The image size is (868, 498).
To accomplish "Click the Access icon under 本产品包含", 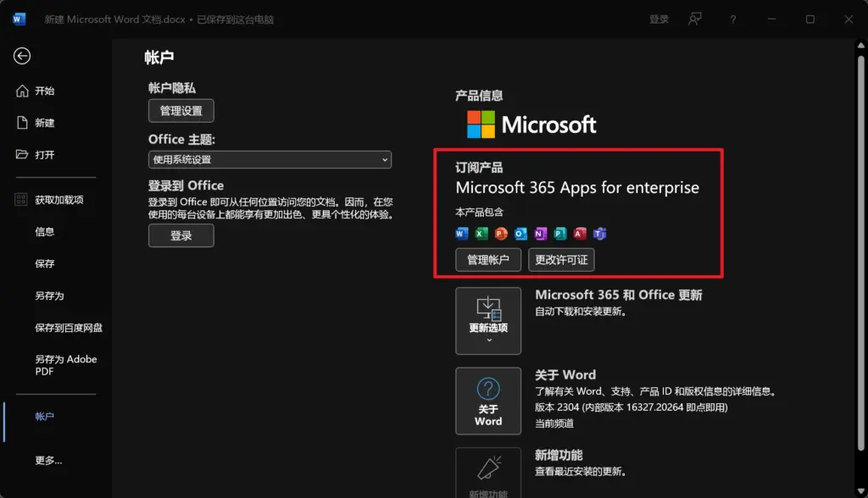I will [580, 234].
